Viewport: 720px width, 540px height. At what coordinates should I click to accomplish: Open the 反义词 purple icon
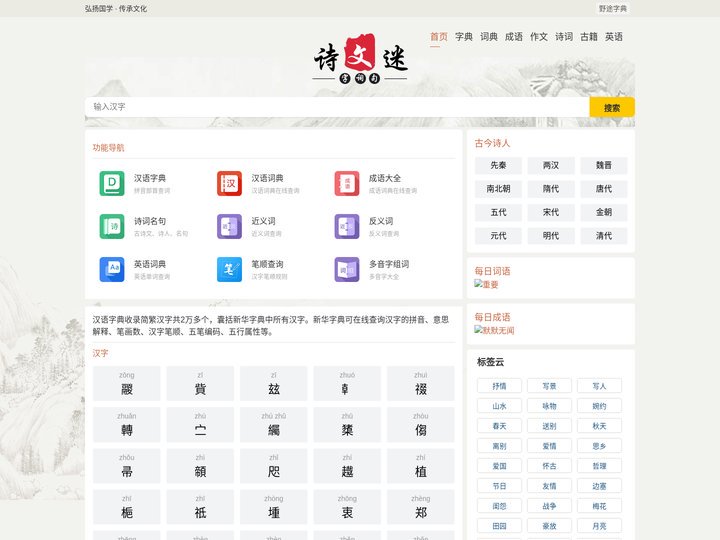coord(347,226)
